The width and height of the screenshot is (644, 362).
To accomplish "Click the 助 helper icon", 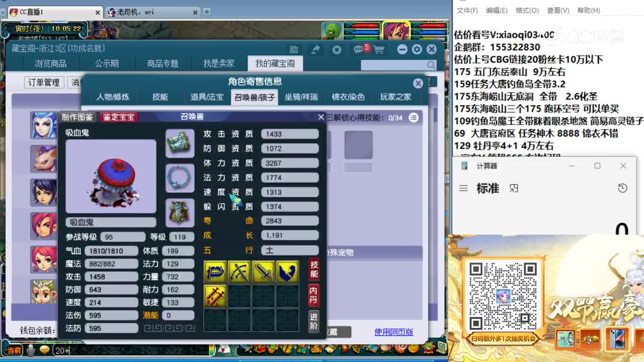I will coord(294,49).
